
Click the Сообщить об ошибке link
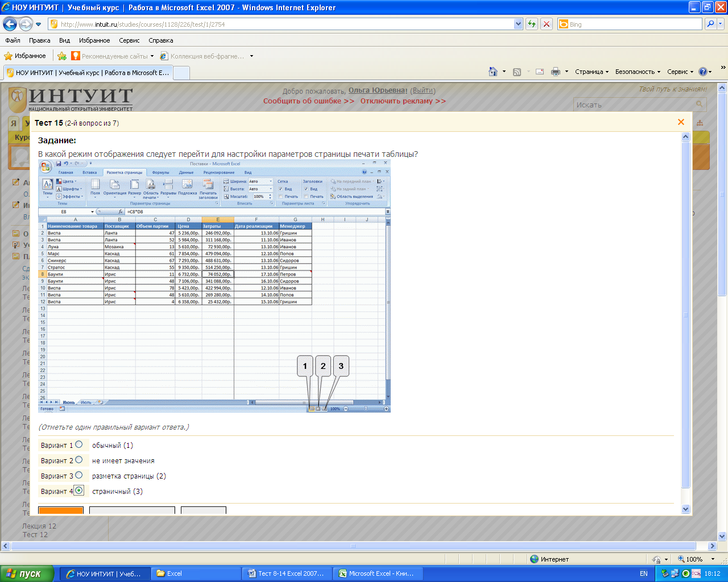(308, 101)
